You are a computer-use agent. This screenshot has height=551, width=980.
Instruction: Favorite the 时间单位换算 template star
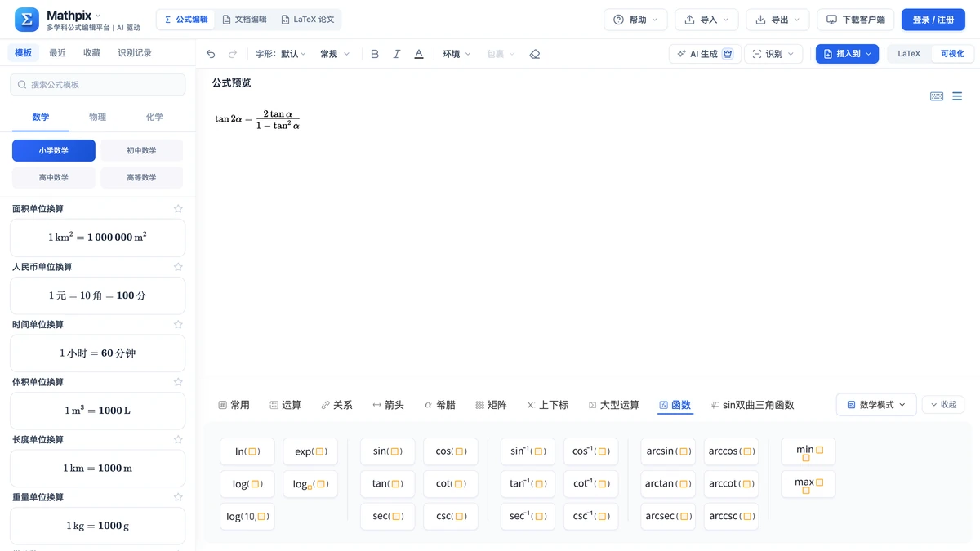coord(178,325)
